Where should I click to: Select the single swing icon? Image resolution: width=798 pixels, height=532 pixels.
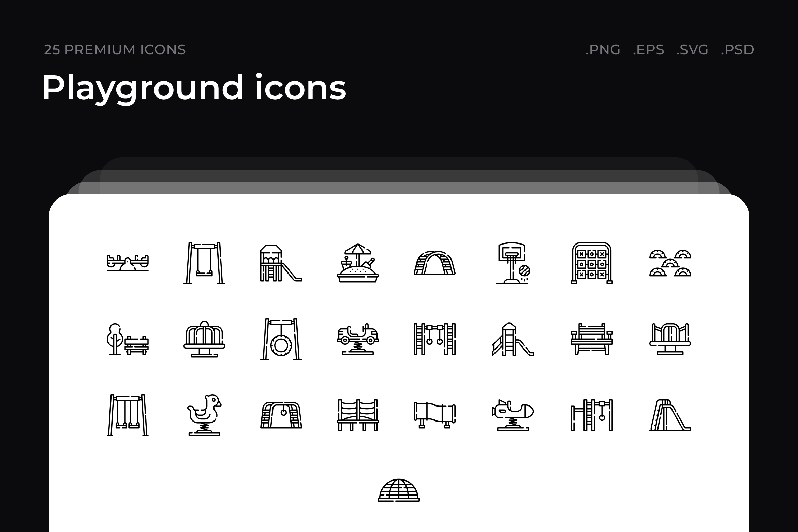[204, 263]
